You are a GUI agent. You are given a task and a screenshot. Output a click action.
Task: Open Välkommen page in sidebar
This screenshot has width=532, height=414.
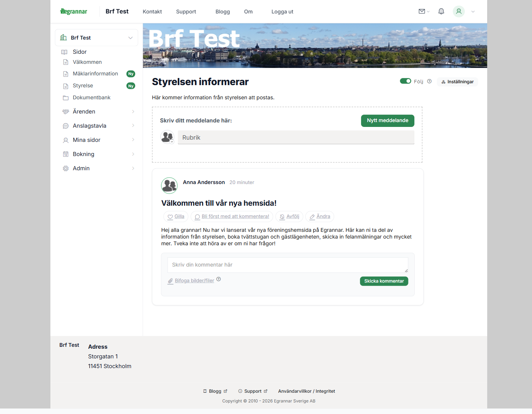tap(87, 62)
